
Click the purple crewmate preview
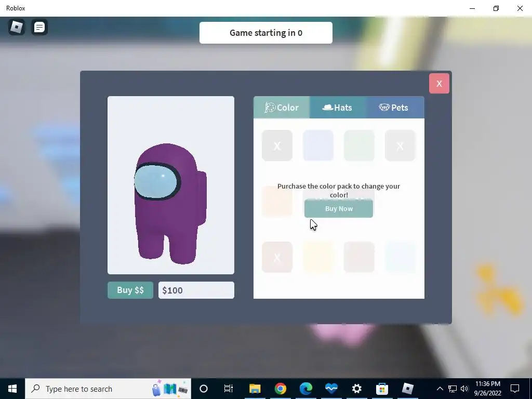click(x=170, y=203)
